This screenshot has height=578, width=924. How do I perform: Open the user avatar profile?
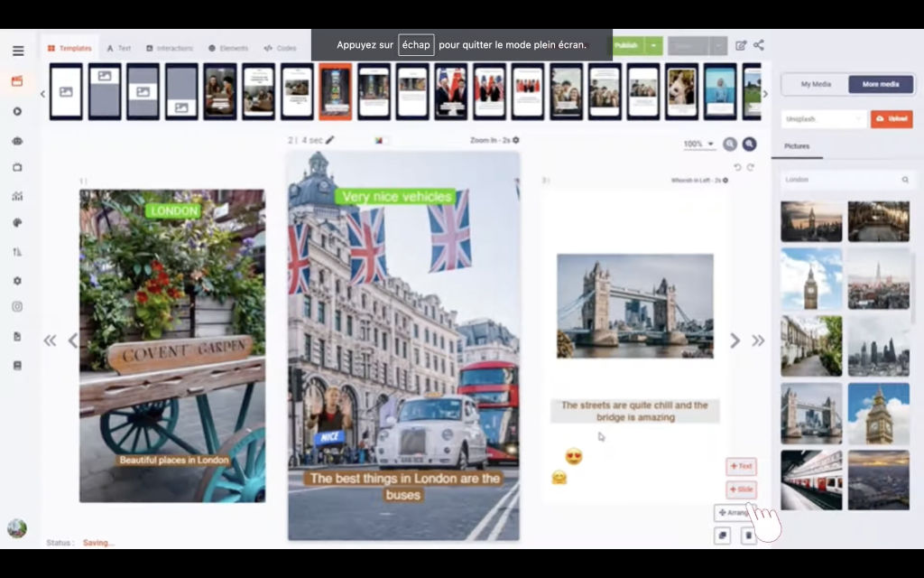pyautogui.click(x=17, y=527)
